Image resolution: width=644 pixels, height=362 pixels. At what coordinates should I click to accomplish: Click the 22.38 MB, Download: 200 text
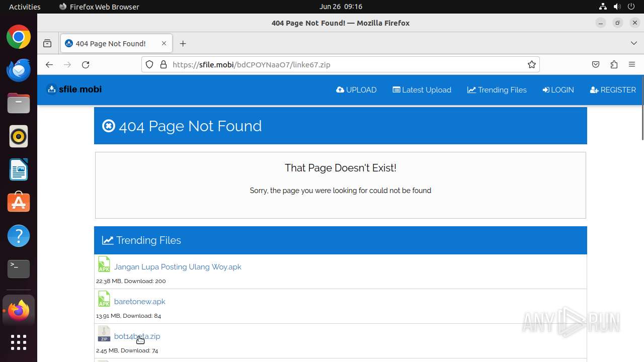[131, 281]
